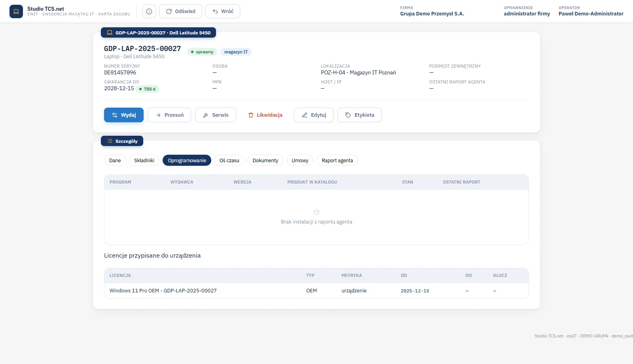Click operator Paweł Demo-Administrator
Image resolution: width=633 pixels, height=364 pixels.
[591, 13]
